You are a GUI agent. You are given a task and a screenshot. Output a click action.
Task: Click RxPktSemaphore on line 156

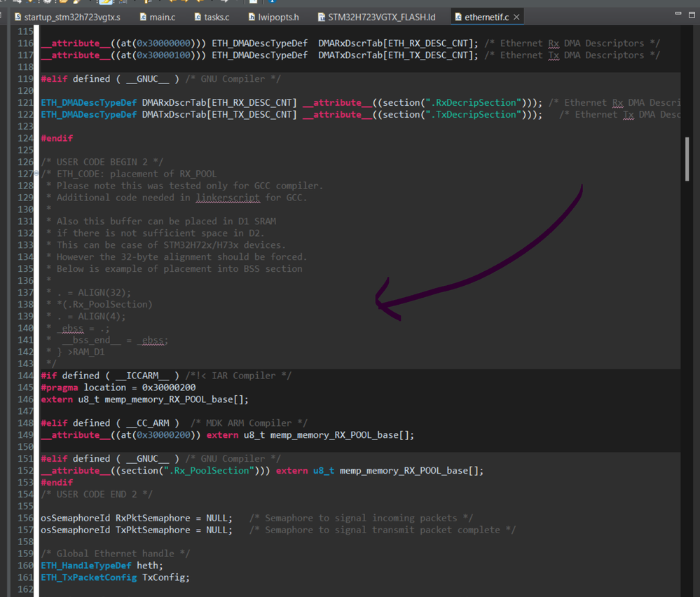[x=153, y=518]
